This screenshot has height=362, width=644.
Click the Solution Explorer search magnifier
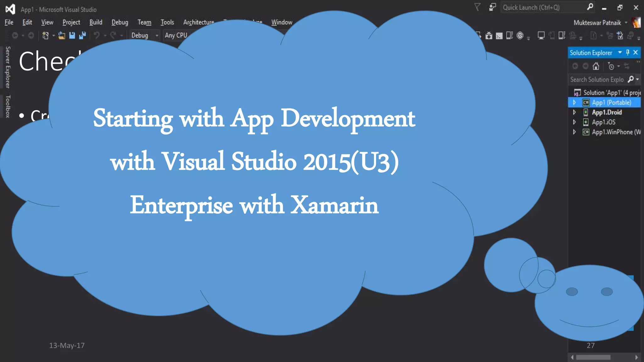[x=630, y=79]
